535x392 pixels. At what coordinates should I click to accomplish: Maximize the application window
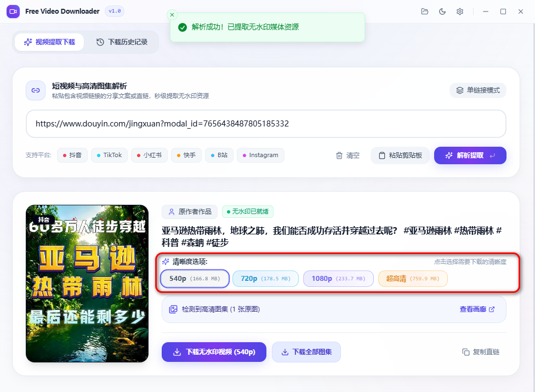tap(503, 11)
